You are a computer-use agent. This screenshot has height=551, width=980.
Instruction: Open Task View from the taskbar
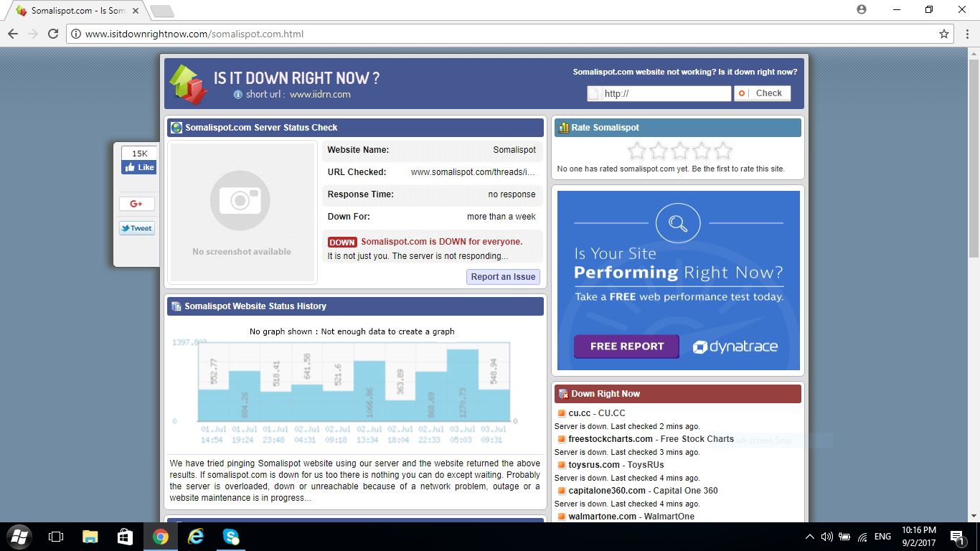tap(56, 537)
